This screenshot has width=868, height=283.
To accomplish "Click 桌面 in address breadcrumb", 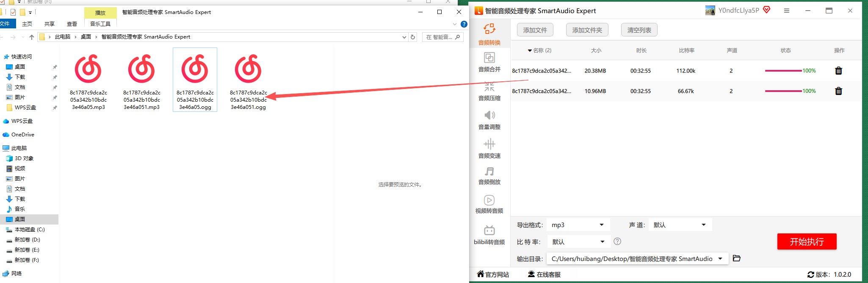I will [86, 37].
